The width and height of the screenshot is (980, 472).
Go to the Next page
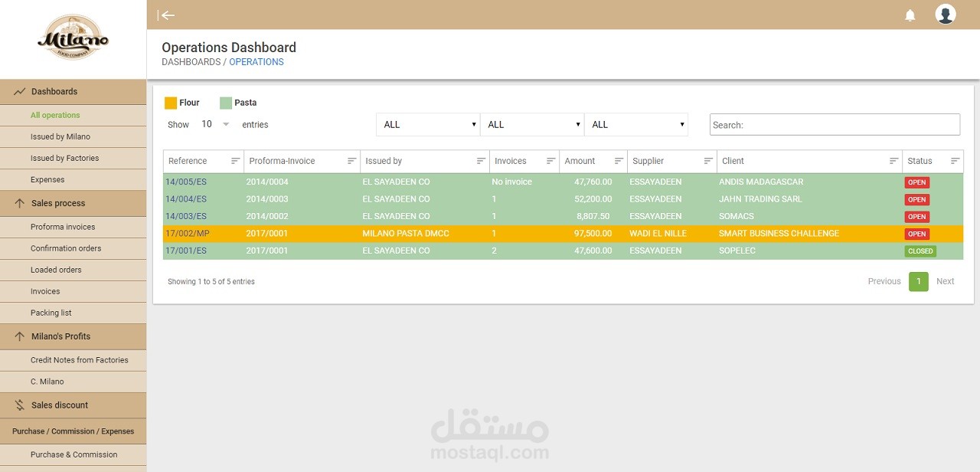pos(946,282)
